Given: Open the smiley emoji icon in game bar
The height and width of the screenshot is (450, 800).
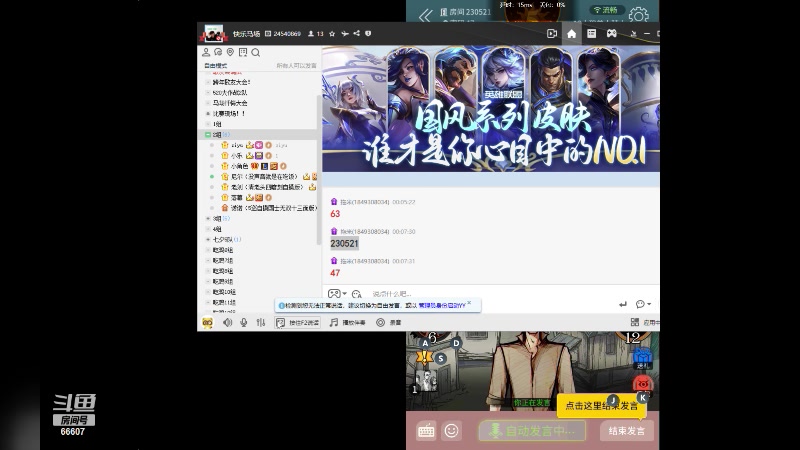Looking at the screenshot, I should tap(452, 431).
